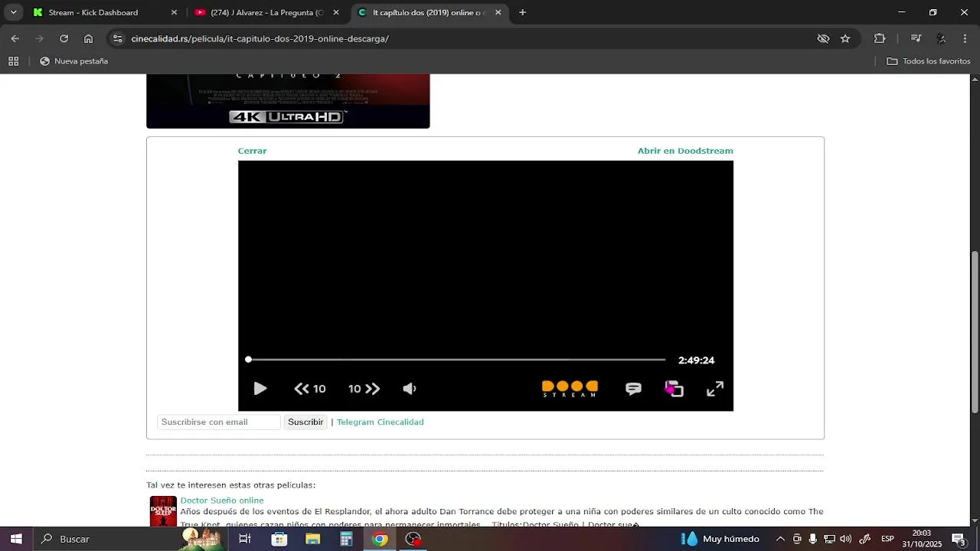Switch the ESP input language
The image size is (980, 551).
tap(887, 539)
